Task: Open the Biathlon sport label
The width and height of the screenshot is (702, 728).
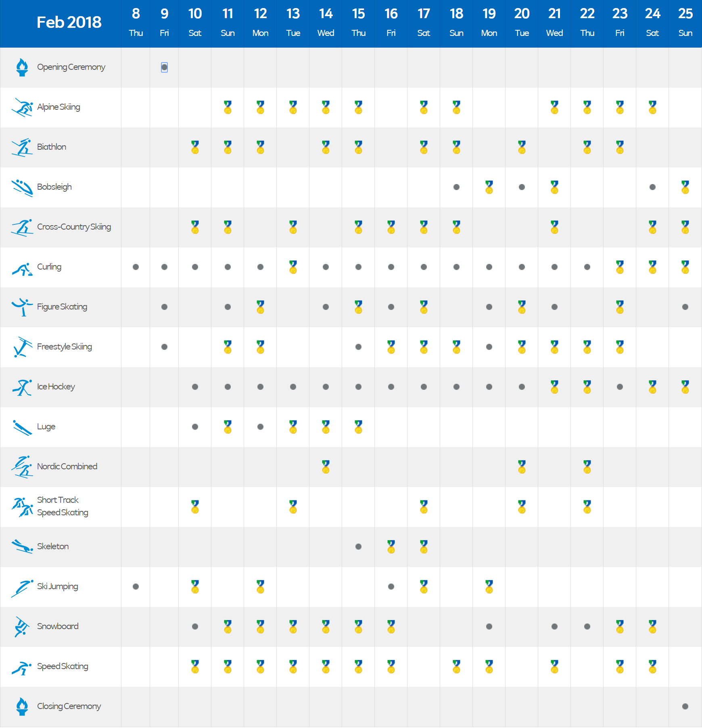Action: (52, 147)
